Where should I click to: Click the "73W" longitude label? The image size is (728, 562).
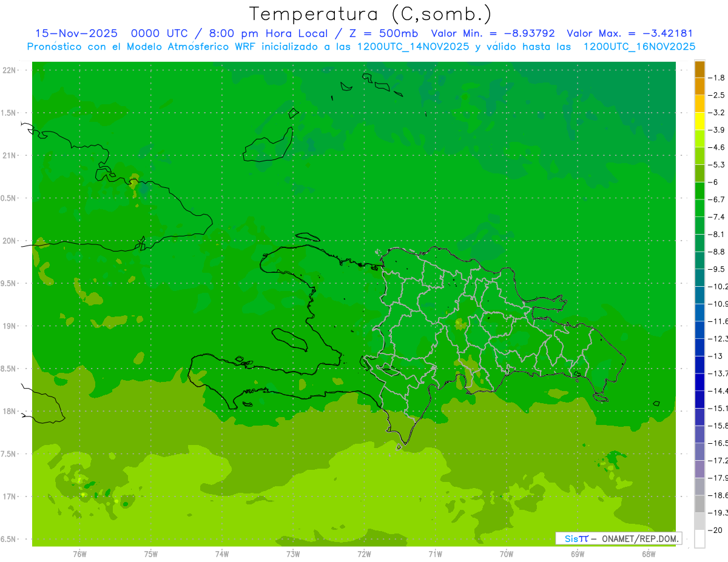pos(293,554)
